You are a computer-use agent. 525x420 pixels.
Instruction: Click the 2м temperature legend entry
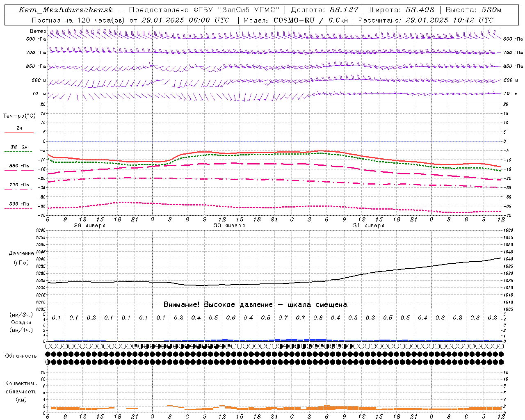(19, 128)
